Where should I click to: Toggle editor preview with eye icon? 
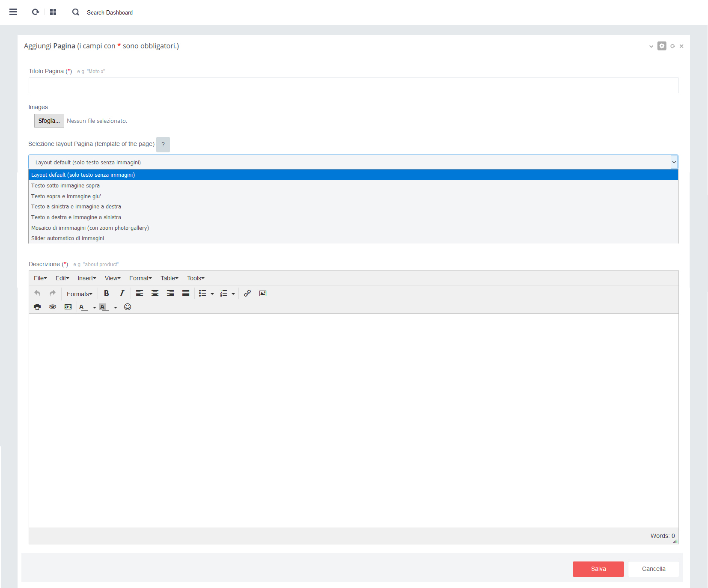coord(53,307)
